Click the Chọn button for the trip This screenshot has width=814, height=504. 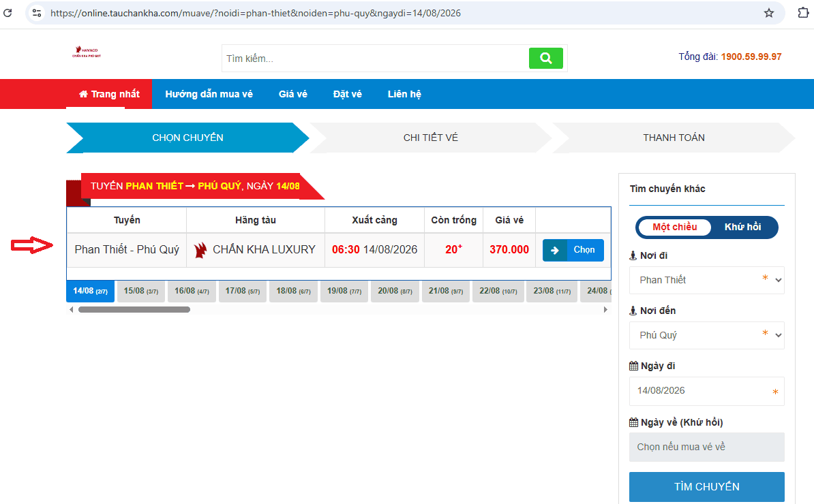click(573, 250)
